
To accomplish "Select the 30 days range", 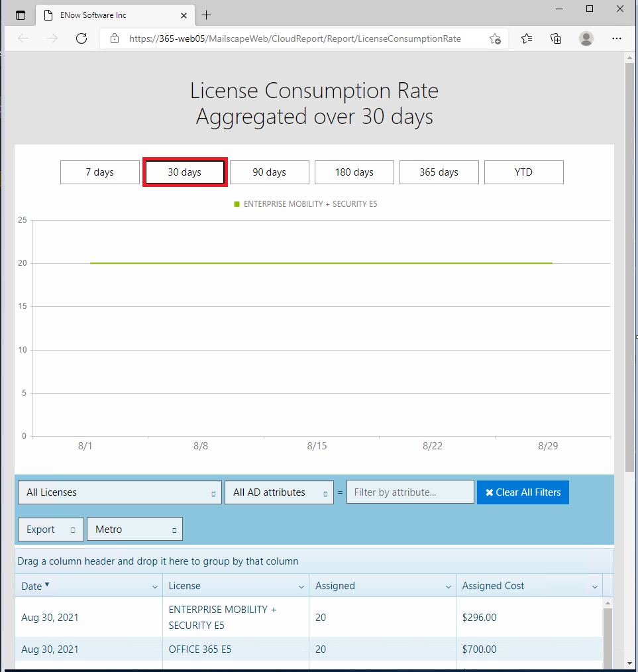I will (185, 172).
